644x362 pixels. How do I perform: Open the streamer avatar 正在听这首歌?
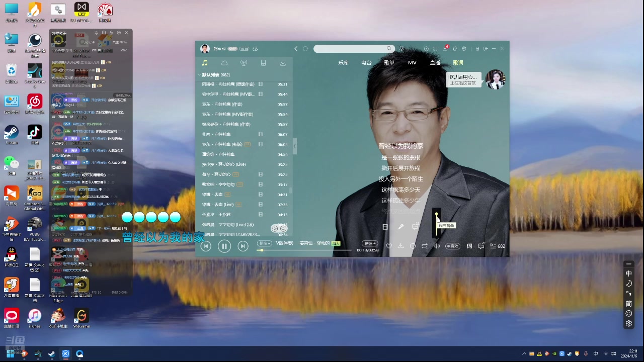pyautogui.click(x=495, y=79)
